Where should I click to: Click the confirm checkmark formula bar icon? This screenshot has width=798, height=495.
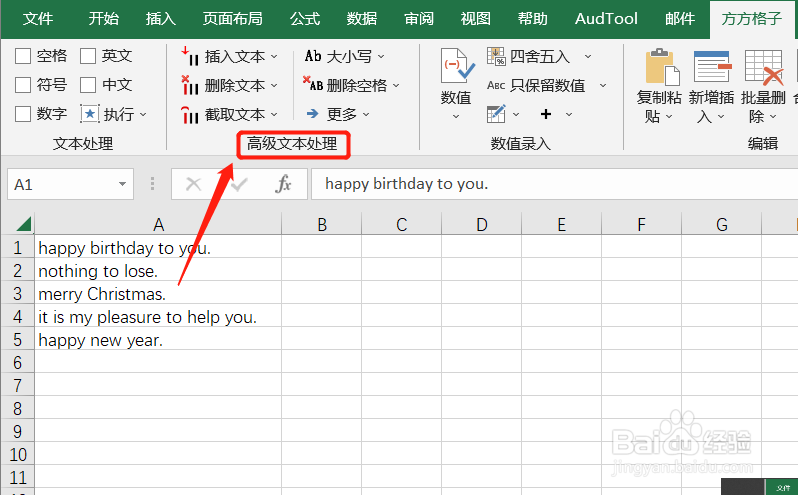239,184
